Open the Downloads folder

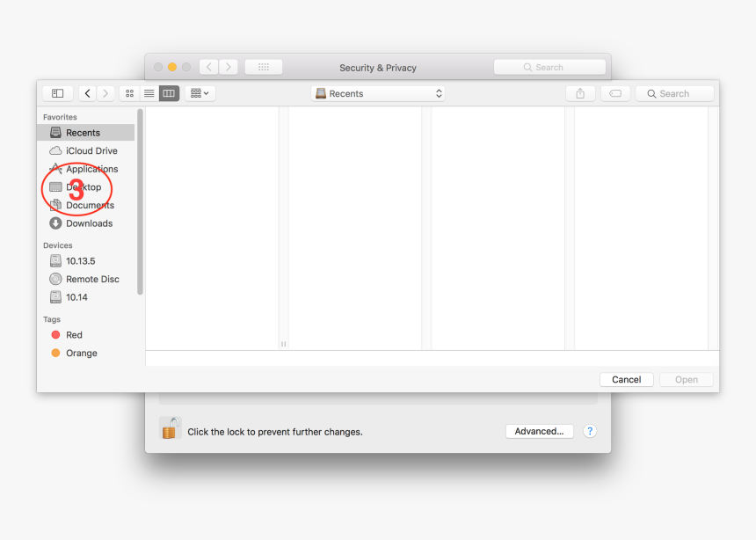coord(88,223)
